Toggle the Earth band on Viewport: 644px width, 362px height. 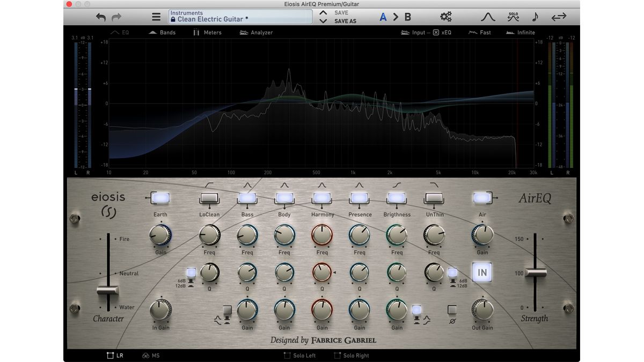pyautogui.click(x=160, y=198)
